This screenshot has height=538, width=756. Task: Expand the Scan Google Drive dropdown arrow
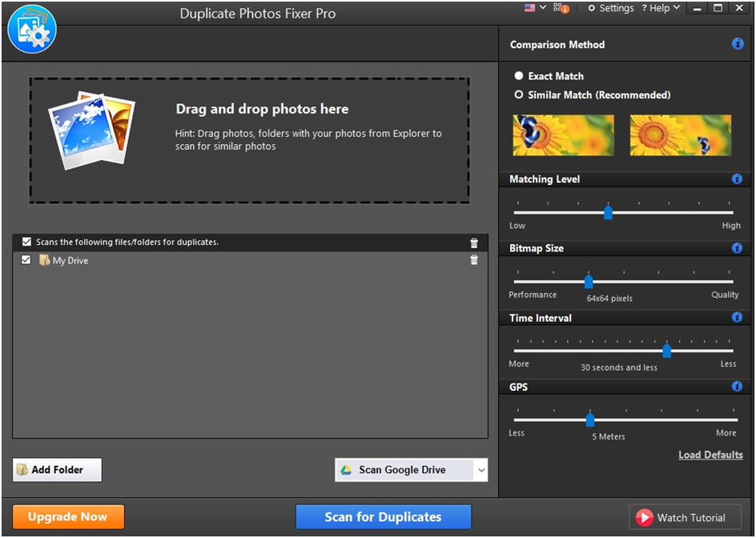tap(481, 470)
